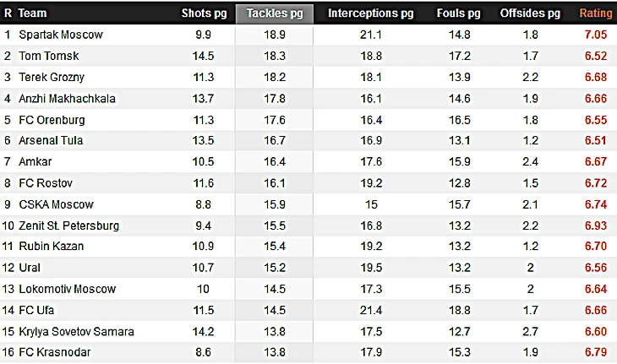Open Zenit St. Petersburg team page

click(68, 225)
